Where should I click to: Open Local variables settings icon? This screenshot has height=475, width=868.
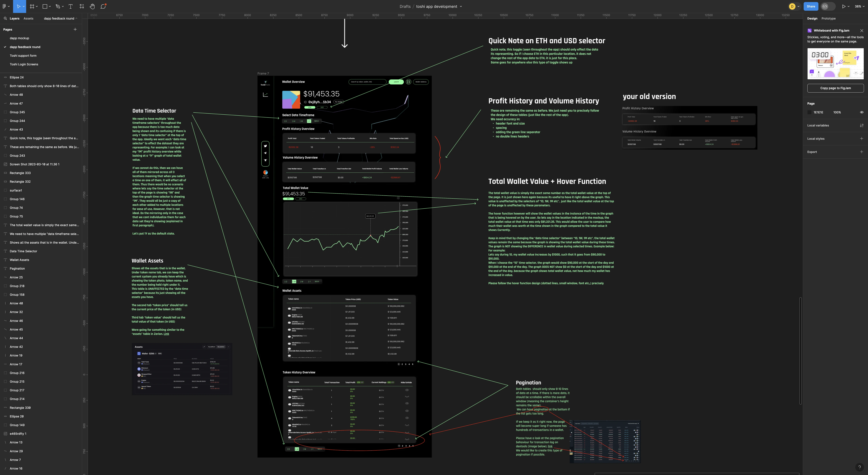click(x=862, y=125)
